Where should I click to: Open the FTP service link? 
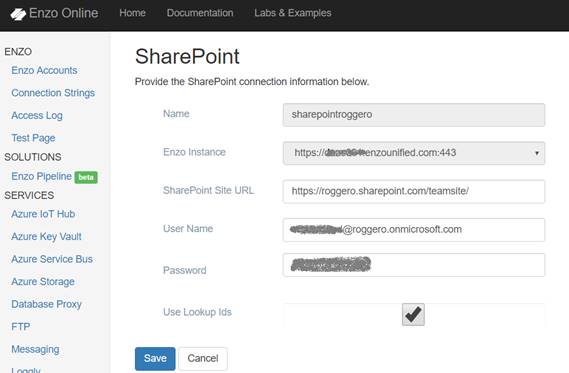[21, 327]
